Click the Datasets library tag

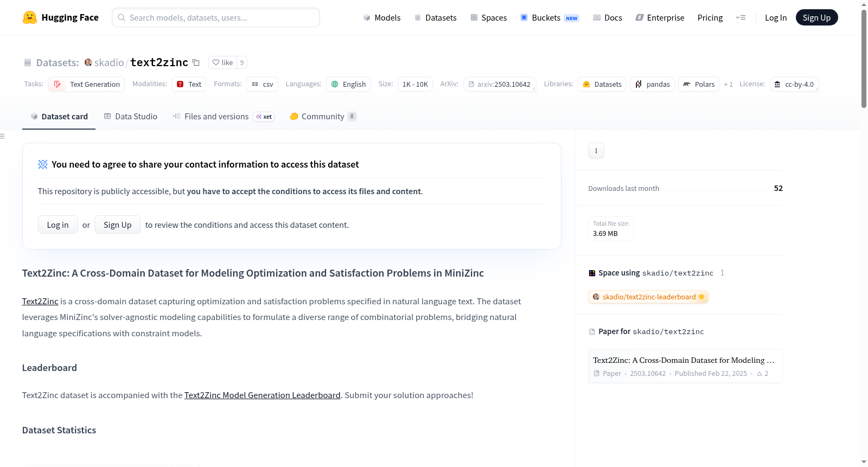(x=602, y=84)
